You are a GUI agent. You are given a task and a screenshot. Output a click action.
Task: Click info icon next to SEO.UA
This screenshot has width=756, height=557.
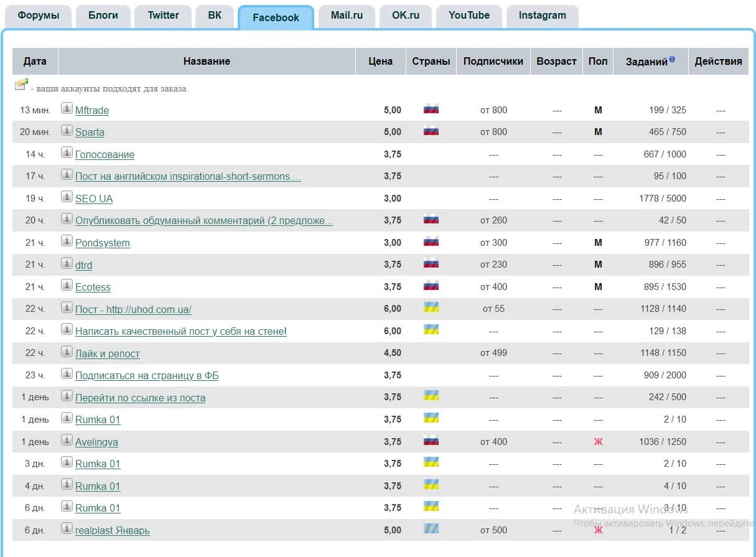[x=67, y=197]
